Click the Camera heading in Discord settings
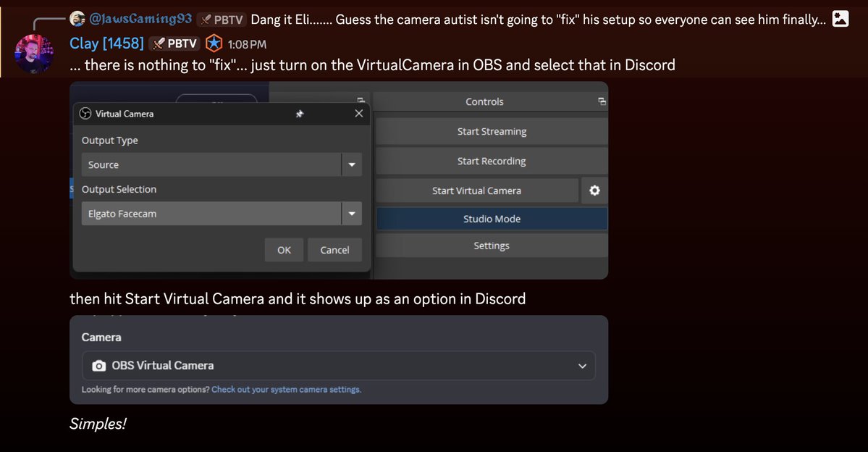This screenshot has width=868, height=452. pos(101,338)
